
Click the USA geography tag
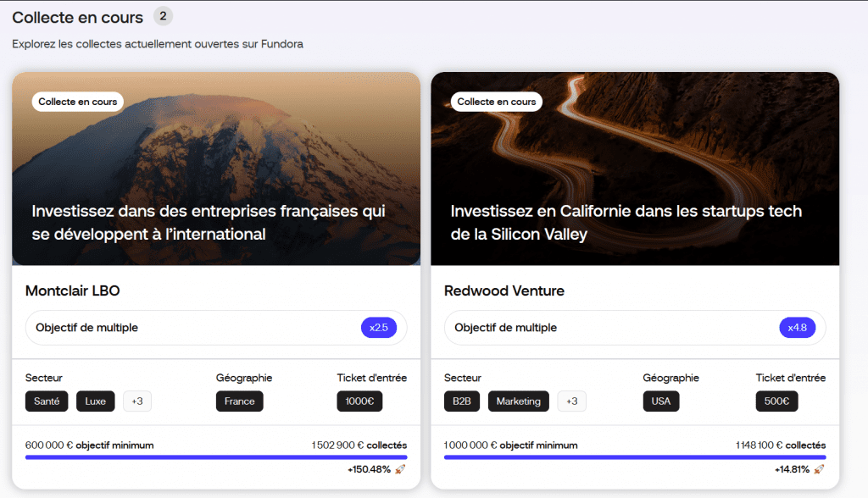661,401
